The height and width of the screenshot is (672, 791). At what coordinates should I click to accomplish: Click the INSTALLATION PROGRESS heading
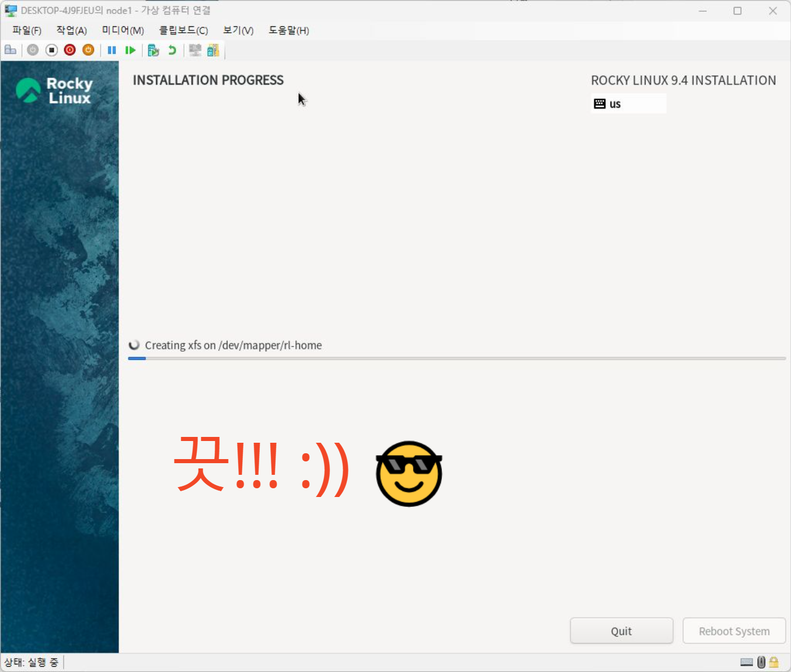[x=208, y=80]
